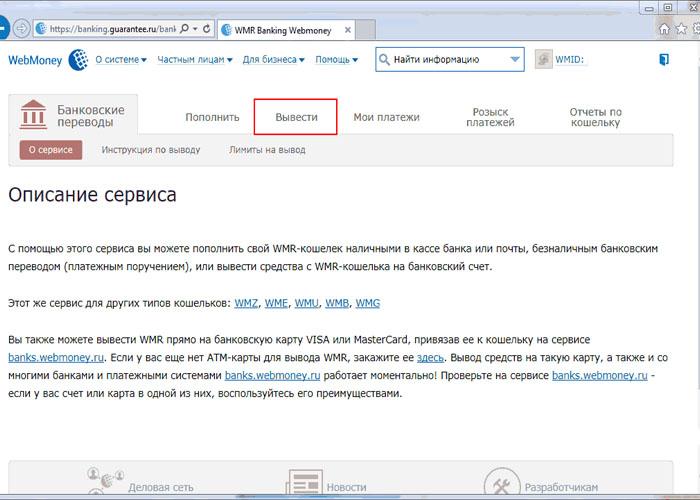Image resolution: width=700 pixels, height=500 pixels.
Task: Select the Банковские переводы section tab
Action: click(x=73, y=115)
